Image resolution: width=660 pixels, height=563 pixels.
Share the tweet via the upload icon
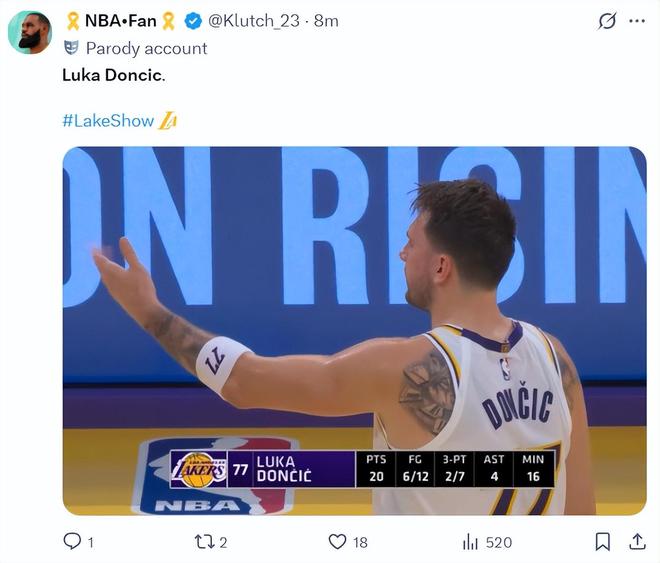(x=637, y=541)
